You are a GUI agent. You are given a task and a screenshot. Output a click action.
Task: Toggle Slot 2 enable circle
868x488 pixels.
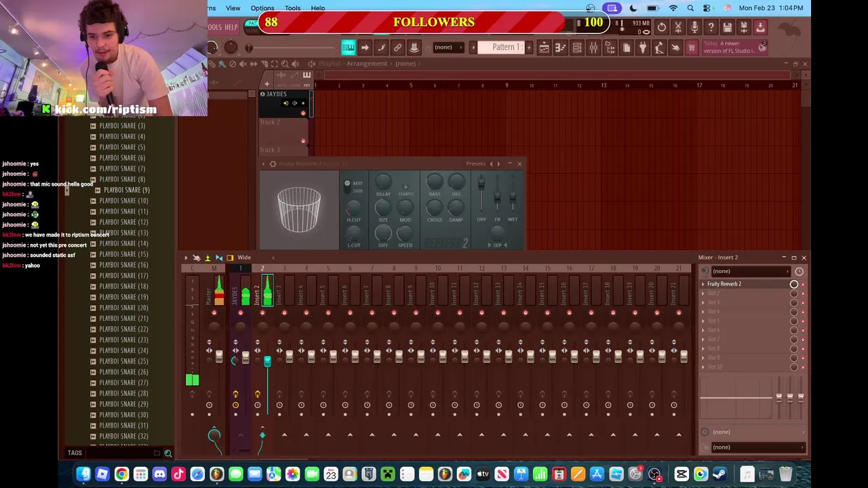[x=794, y=293]
